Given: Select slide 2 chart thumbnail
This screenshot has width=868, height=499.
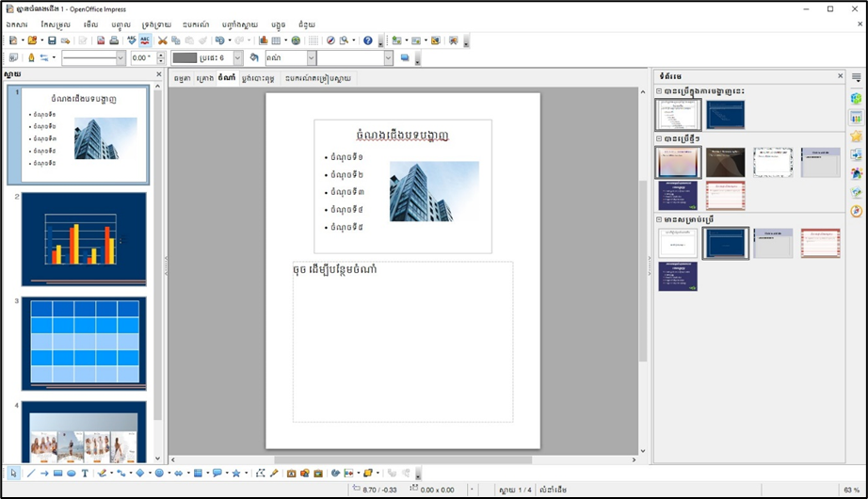Looking at the screenshot, I should pos(84,238).
